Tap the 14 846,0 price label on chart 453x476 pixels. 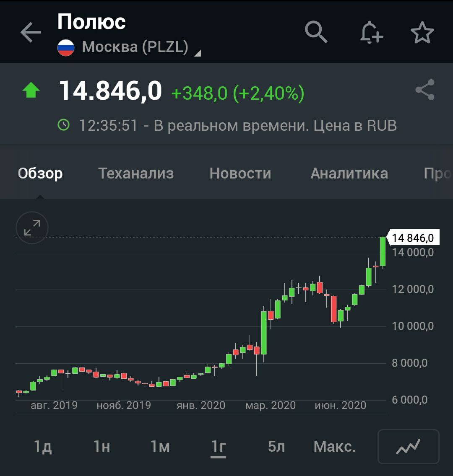click(412, 238)
